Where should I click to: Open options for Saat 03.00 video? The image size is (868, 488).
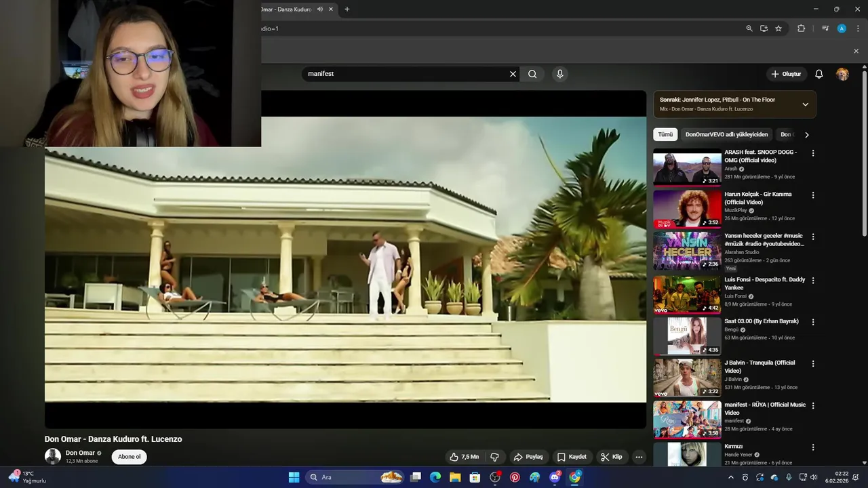click(x=813, y=322)
